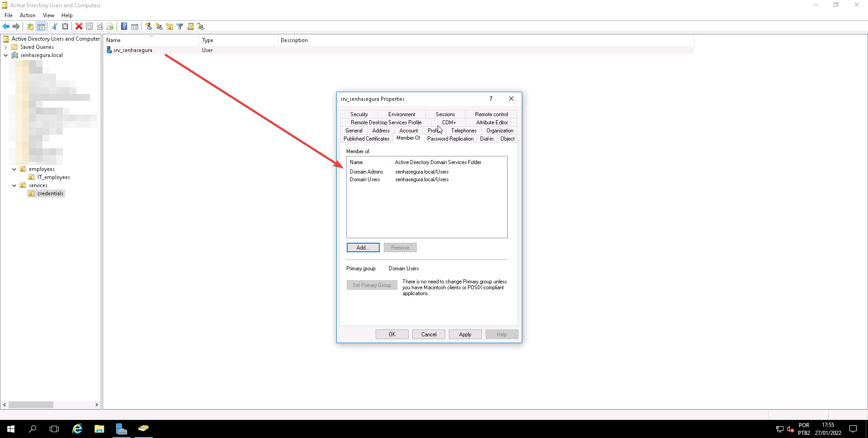Go up one level with folder icon
Viewport: 868px width, 438px height.
[30, 27]
